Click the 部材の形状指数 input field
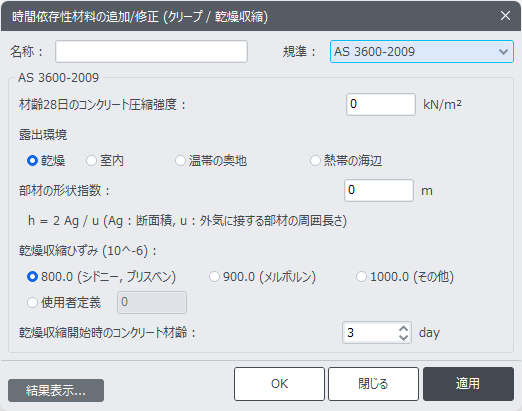The height and width of the screenshot is (411, 522). (x=379, y=190)
